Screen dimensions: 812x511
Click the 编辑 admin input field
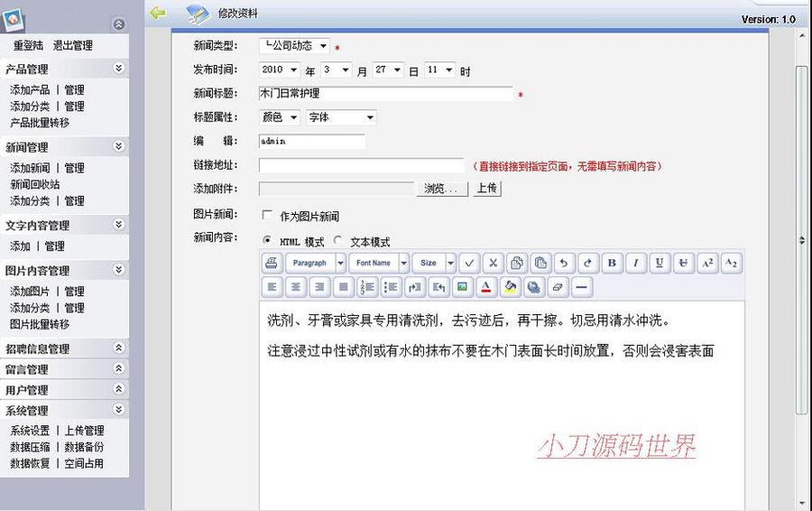pyautogui.click(x=312, y=142)
